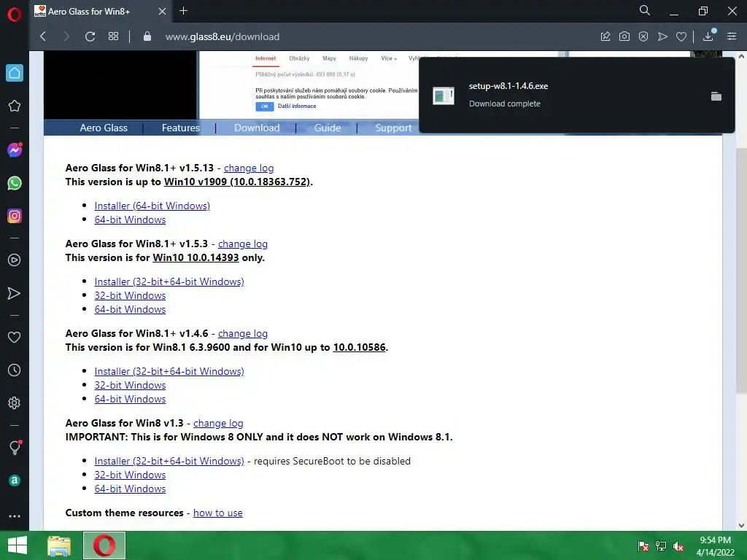Click 64-bit Windows link under v1.5.3

click(x=130, y=309)
